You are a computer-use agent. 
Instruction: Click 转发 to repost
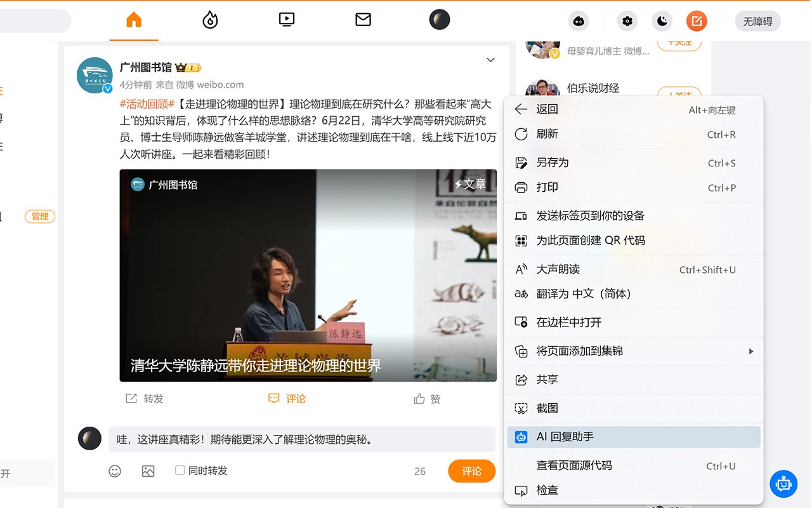[x=145, y=399]
